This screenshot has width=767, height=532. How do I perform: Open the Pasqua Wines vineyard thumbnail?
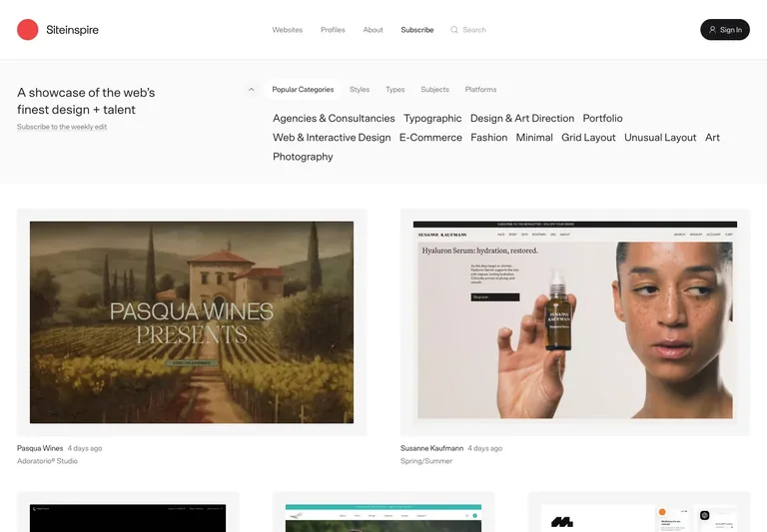pyautogui.click(x=192, y=322)
